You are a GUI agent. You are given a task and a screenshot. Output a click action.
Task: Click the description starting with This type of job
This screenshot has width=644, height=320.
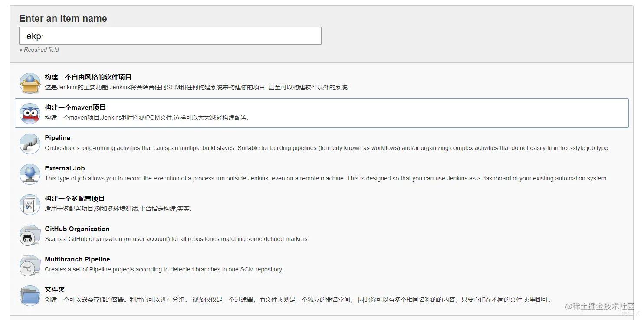(x=326, y=178)
